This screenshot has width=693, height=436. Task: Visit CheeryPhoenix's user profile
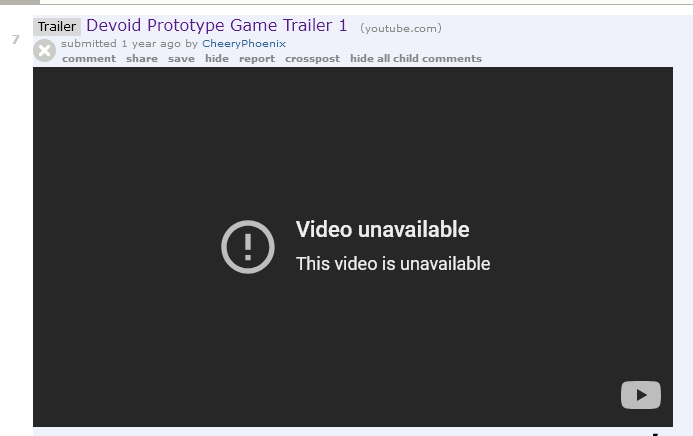tap(244, 44)
